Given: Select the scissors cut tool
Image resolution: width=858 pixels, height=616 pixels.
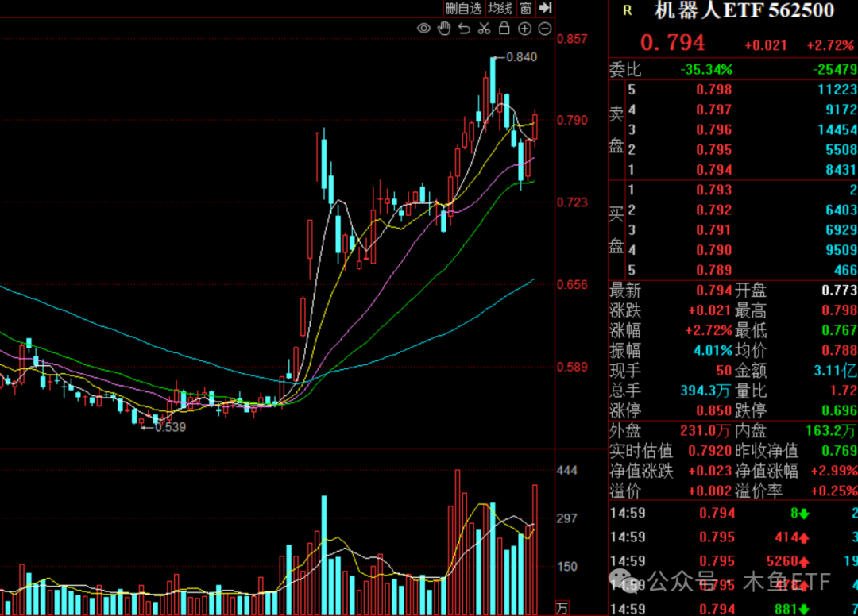Looking at the screenshot, I should click(x=484, y=29).
